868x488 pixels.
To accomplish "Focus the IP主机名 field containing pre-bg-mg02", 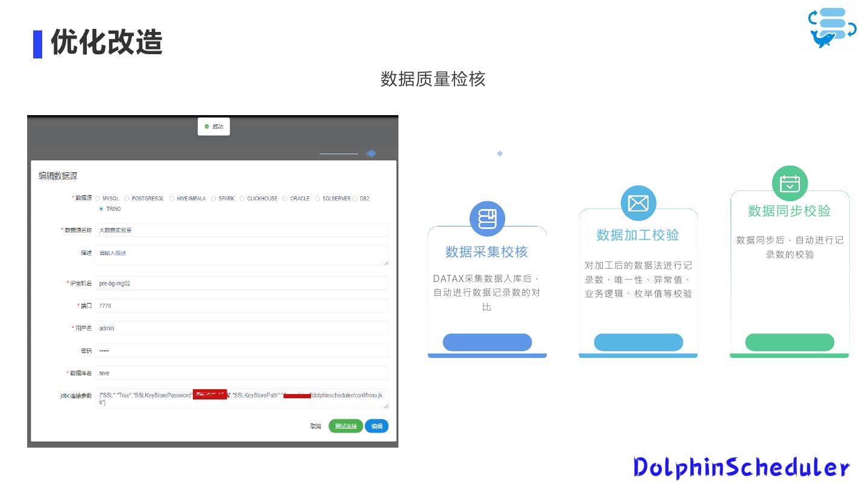I will pyautogui.click(x=242, y=283).
